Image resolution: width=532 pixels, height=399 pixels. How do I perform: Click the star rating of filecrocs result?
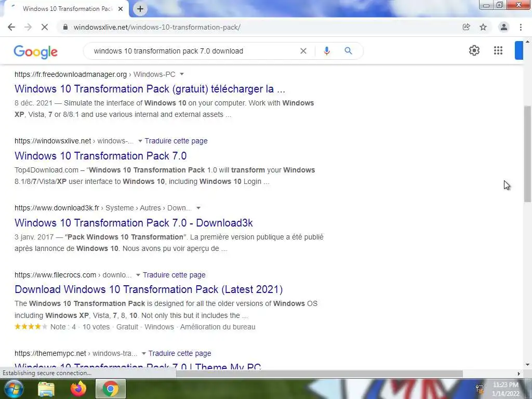point(31,327)
